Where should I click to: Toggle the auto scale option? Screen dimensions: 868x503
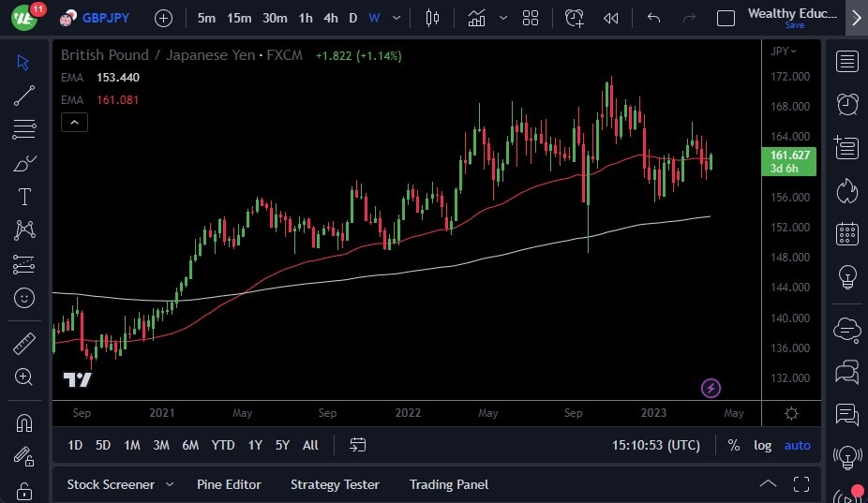797,445
